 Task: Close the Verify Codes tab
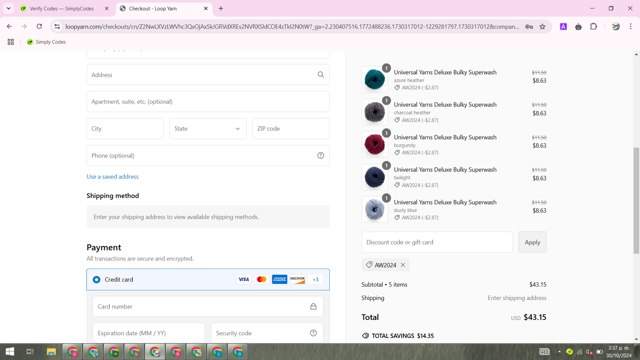coord(107,8)
